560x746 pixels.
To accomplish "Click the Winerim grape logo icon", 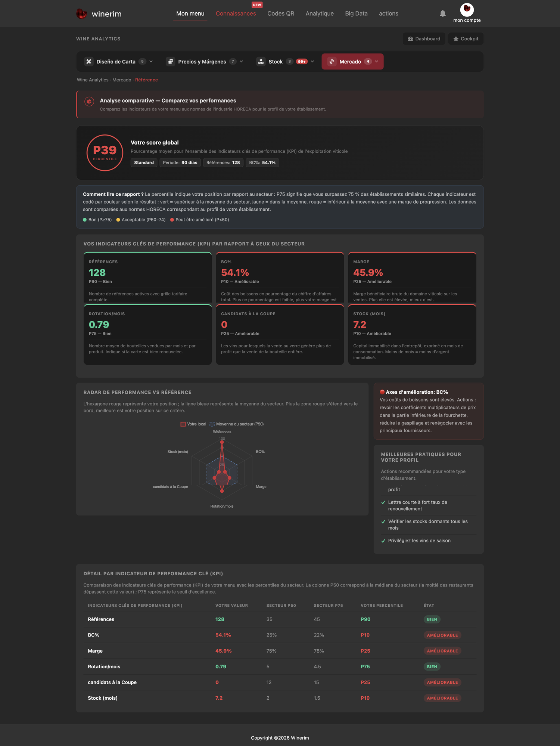I will click(x=81, y=14).
